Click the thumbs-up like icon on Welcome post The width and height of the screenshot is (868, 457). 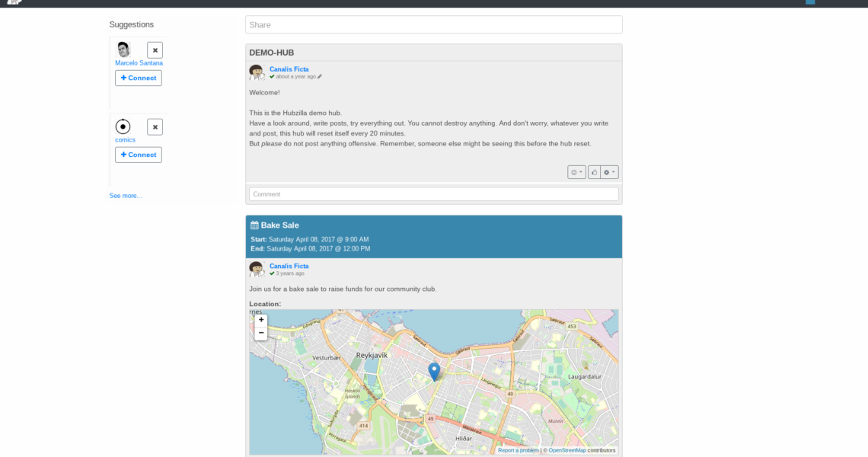[x=594, y=172]
